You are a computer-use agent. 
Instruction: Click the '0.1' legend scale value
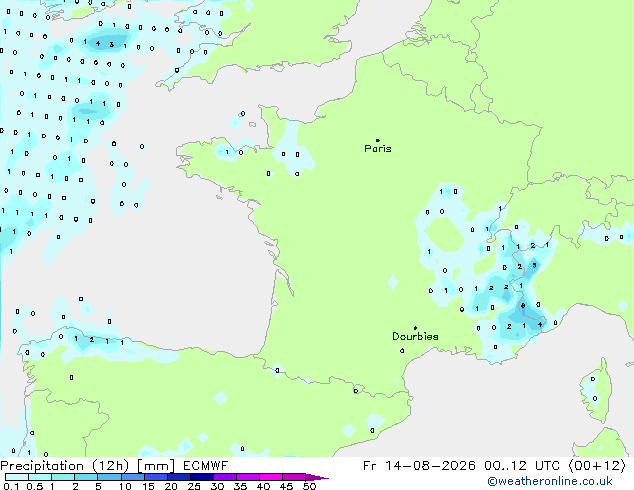coord(11,486)
